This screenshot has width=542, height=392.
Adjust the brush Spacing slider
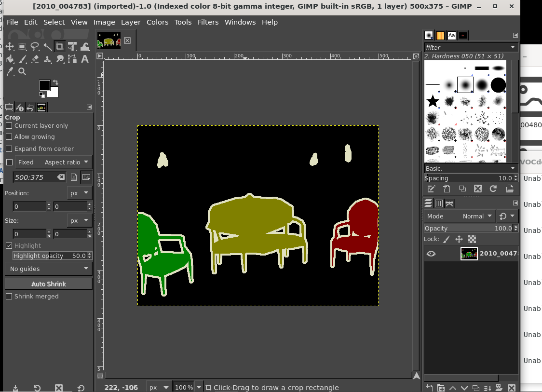[x=469, y=178]
